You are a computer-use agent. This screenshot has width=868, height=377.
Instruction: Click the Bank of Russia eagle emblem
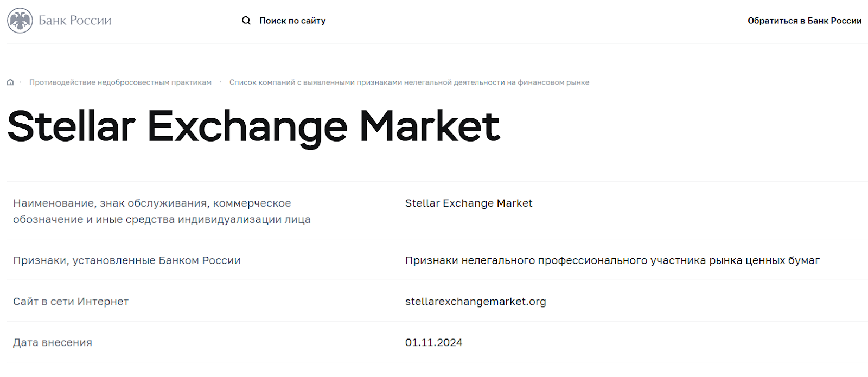coord(20,21)
